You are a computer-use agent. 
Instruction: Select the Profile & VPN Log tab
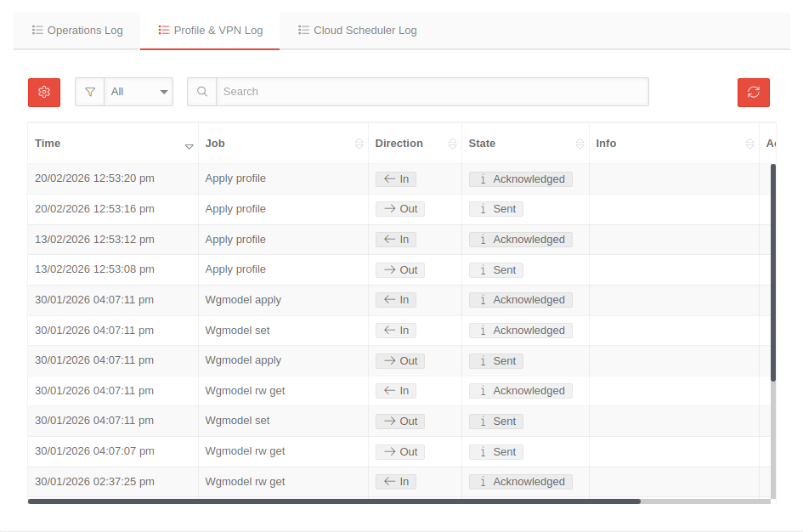tap(210, 31)
